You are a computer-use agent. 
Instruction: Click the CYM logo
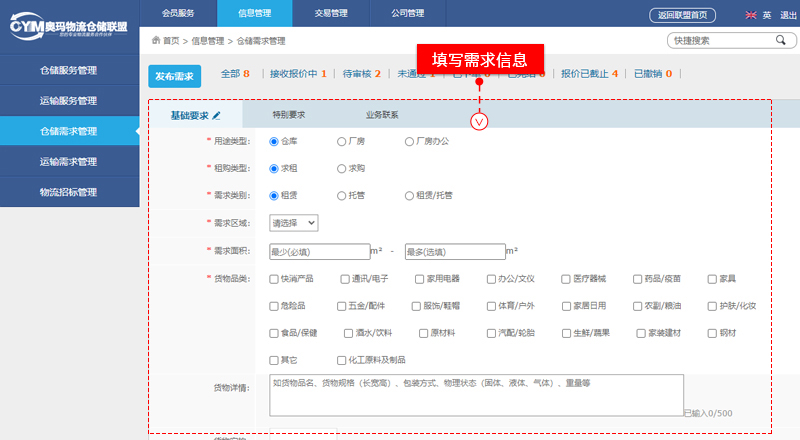pyautogui.click(x=68, y=26)
